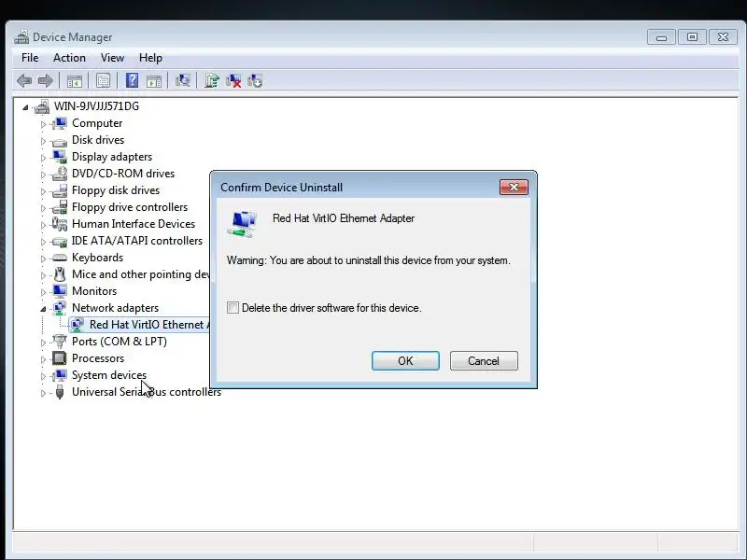The width and height of the screenshot is (747, 560).
Task: Click the blue Help question mark icon
Action: tap(132, 80)
